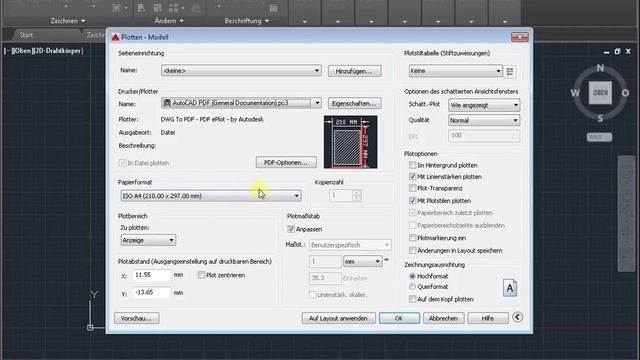Expand the Zeichnen ribbon panel
Viewport: 640px width, 360px height.
[68, 20]
